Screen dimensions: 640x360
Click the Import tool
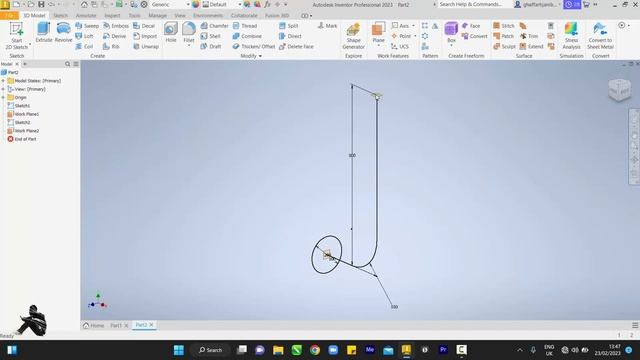pyautogui.click(x=145, y=36)
